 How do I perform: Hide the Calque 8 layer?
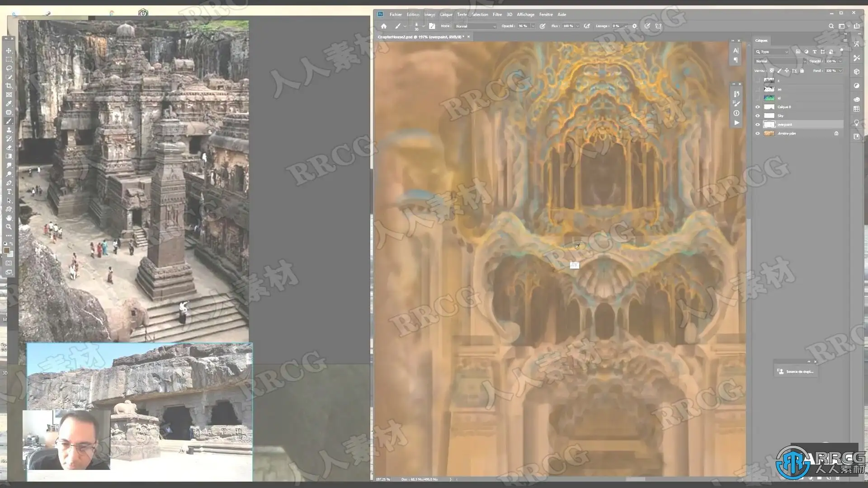click(758, 107)
